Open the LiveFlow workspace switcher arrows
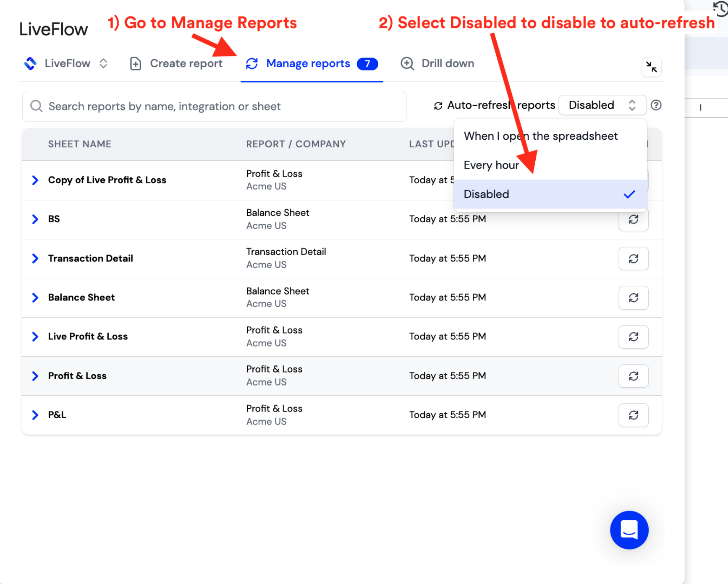728x584 pixels. click(x=103, y=63)
